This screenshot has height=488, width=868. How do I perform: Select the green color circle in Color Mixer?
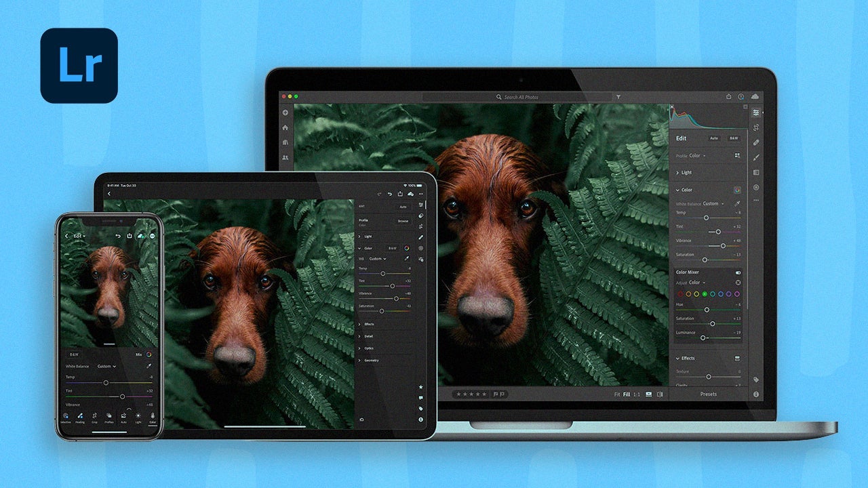[x=705, y=294]
